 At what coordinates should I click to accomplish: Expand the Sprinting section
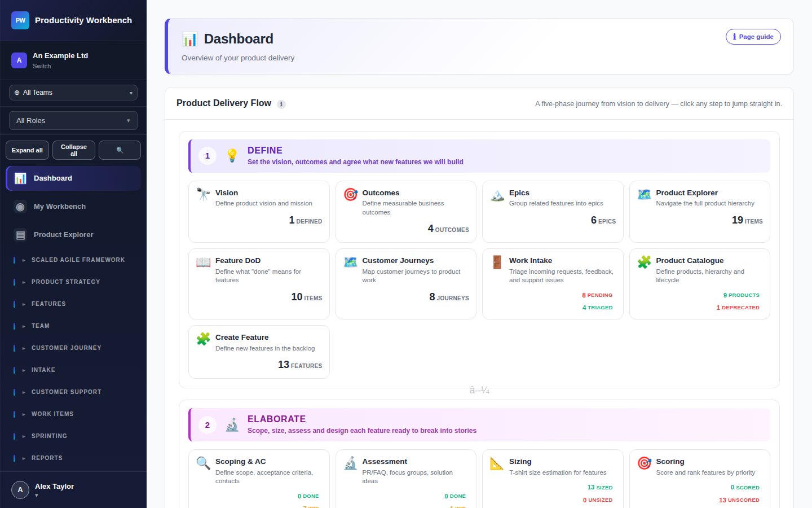point(73,436)
